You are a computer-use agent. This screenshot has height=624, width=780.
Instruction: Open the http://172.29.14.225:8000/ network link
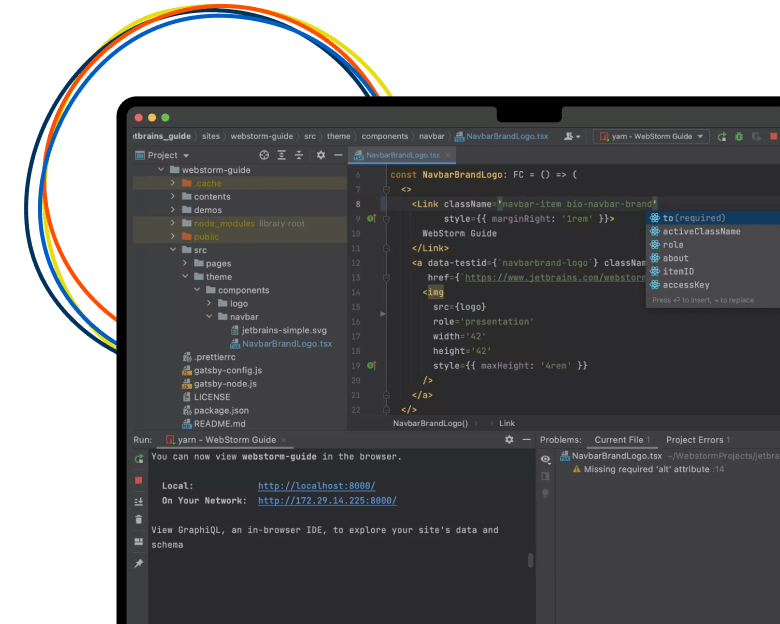[327, 501]
